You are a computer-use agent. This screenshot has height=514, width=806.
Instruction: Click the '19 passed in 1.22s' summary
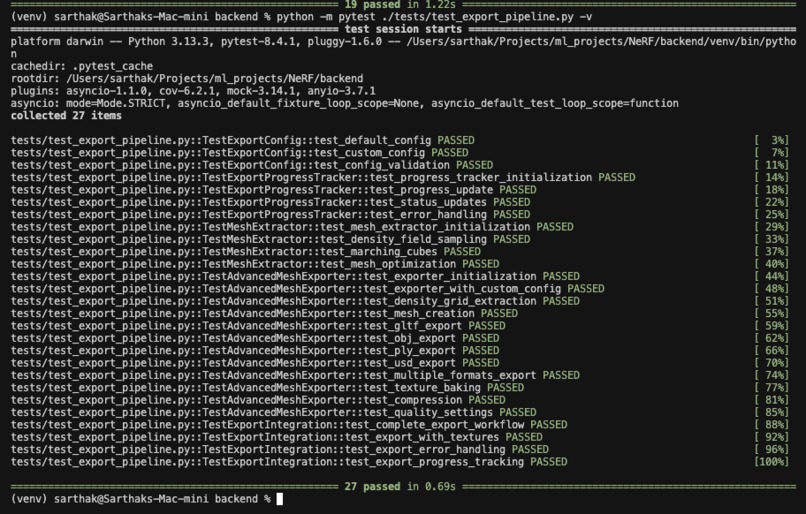[x=400, y=5]
